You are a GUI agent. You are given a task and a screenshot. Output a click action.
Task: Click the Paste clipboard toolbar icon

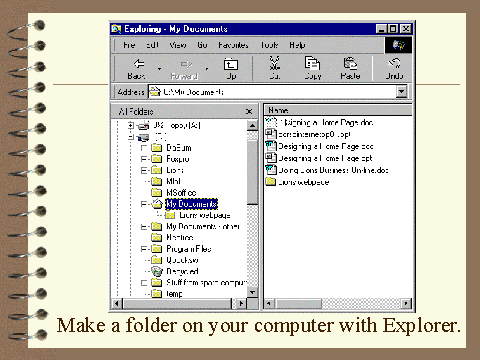click(x=350, y=63)
